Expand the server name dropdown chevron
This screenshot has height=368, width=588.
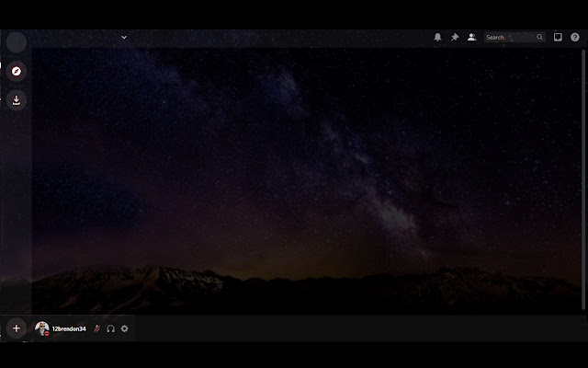[x=124, y=37]
